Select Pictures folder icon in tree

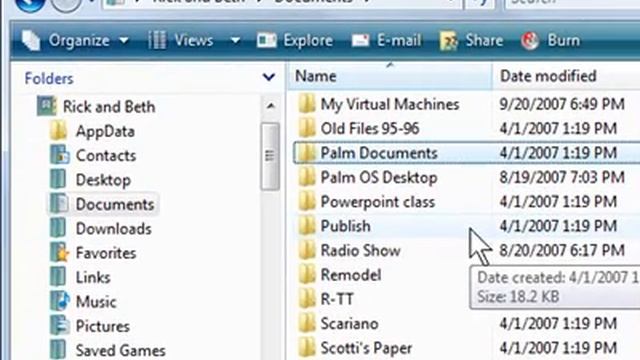point(59,325)
